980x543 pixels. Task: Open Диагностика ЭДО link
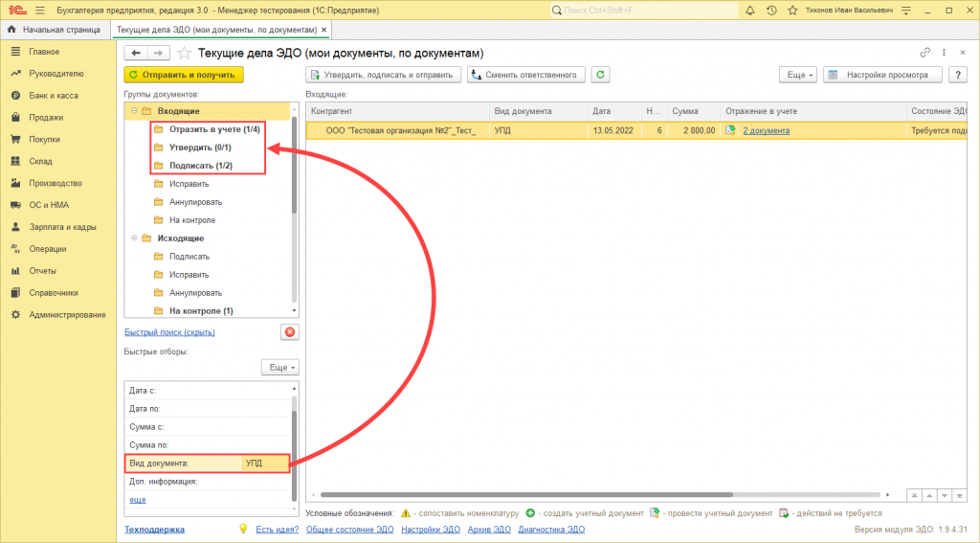(x=551, y=530)
